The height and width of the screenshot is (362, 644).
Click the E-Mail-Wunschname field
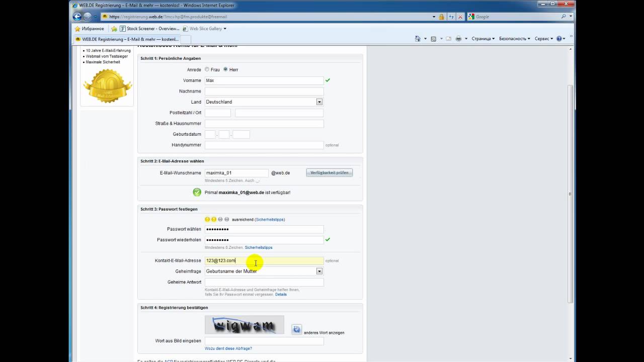click(x=236, y=172)
